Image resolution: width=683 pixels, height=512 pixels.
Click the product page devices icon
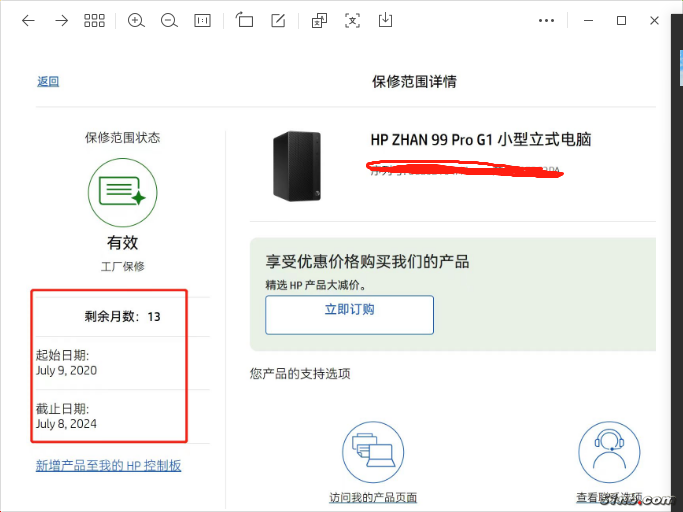coord(373,452)
